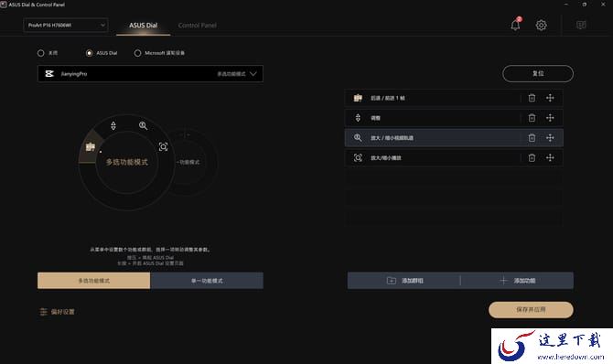Select the 放大/缩小播放 function row
Image resolution: width=613 pixels, height=364 pixels.
click(454, 157)
